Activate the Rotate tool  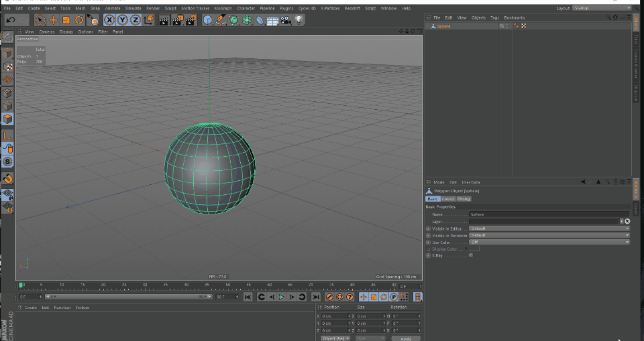pyautogui.click(x=79, y=20)
